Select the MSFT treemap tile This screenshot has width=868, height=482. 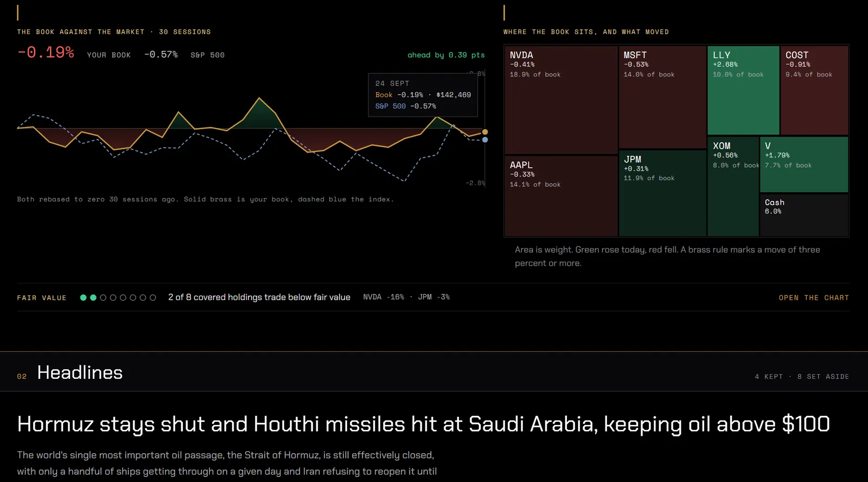coord(662,97)
